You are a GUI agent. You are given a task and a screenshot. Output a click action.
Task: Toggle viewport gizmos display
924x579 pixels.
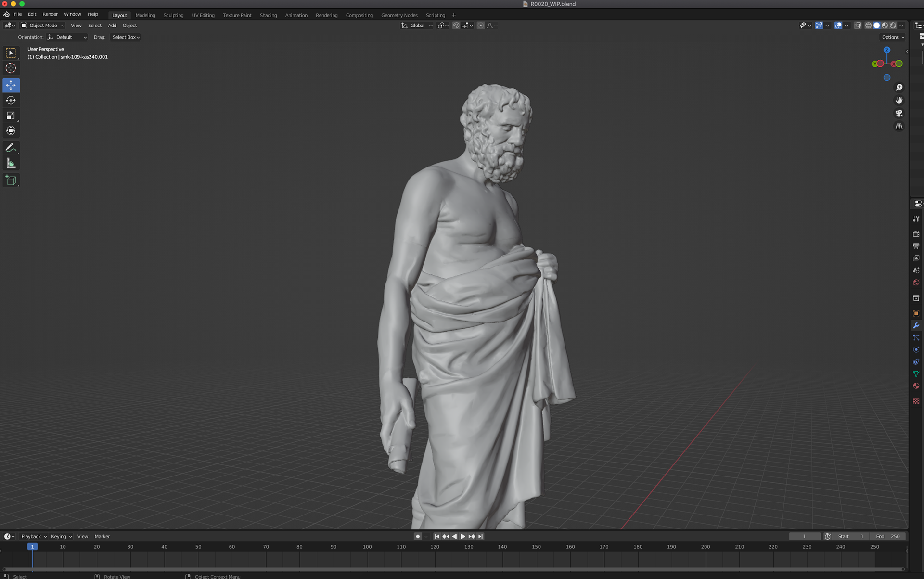(x=819, y=26)
